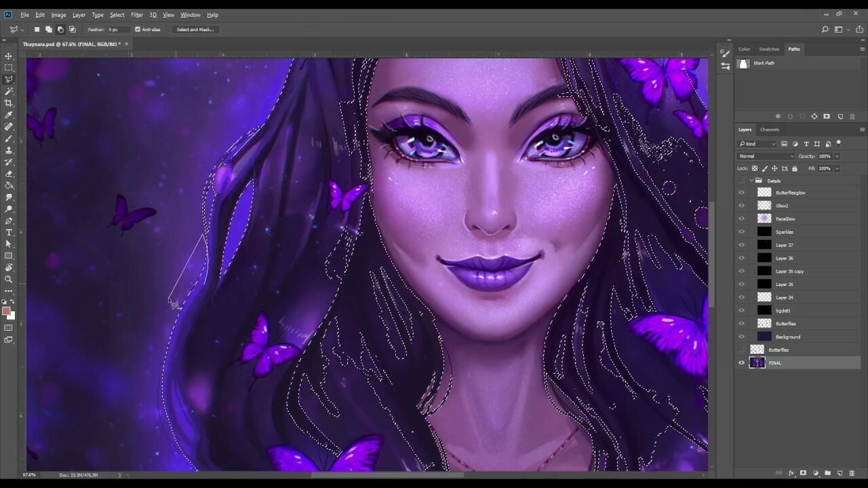The width and height of the screenshot is (868, 488).
Task: Delete current layer using the trash icon
Action: [852, 473]
